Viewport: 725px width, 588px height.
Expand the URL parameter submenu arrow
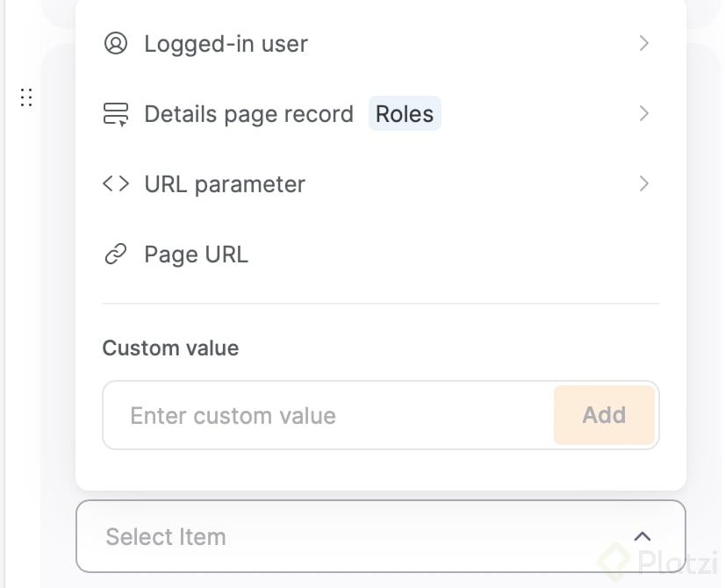point(643,183)
